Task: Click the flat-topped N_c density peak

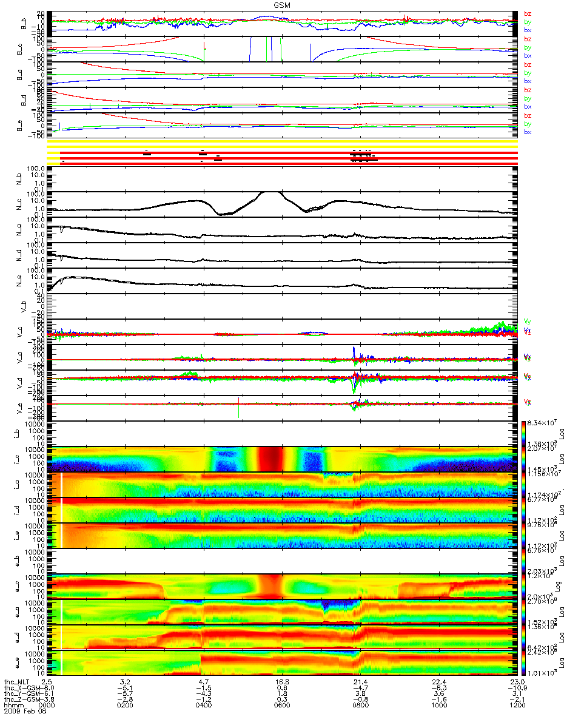Action: (271, 192)
